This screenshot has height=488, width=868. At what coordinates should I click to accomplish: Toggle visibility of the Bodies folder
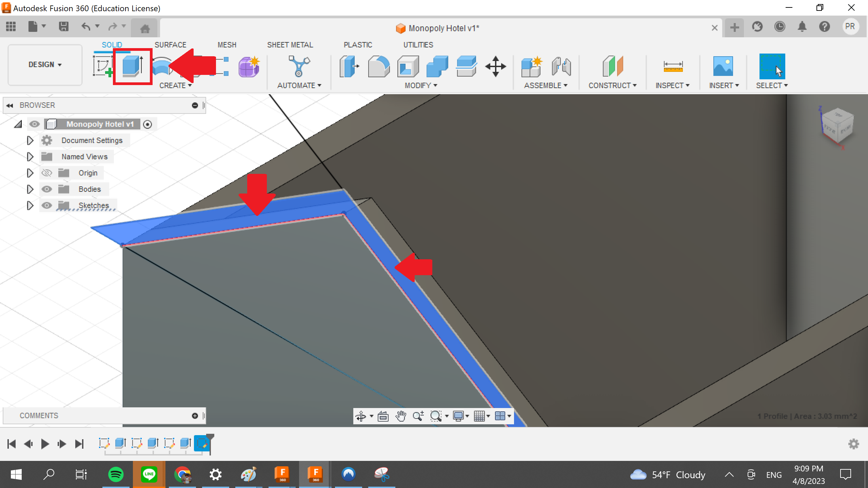pos(46,189)
